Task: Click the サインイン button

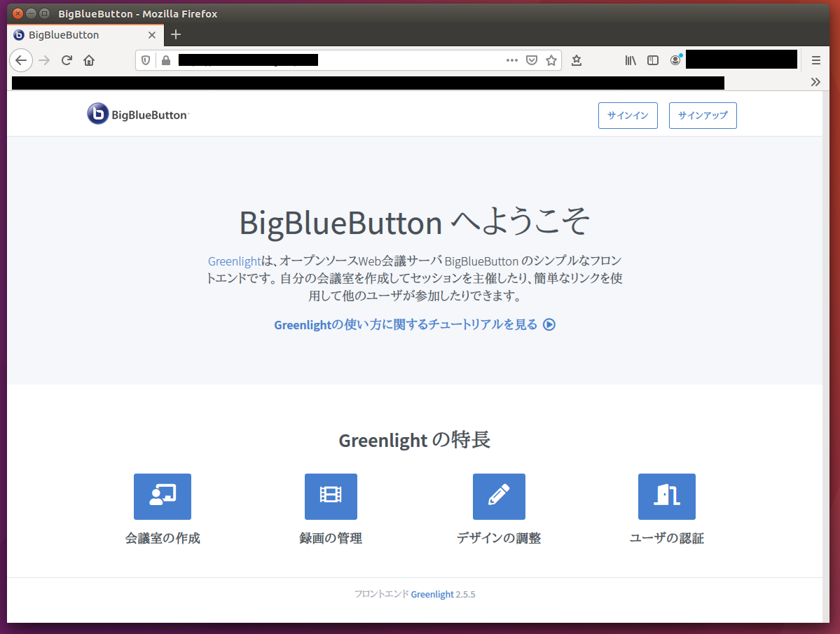Action: click(x=628, y=116)
